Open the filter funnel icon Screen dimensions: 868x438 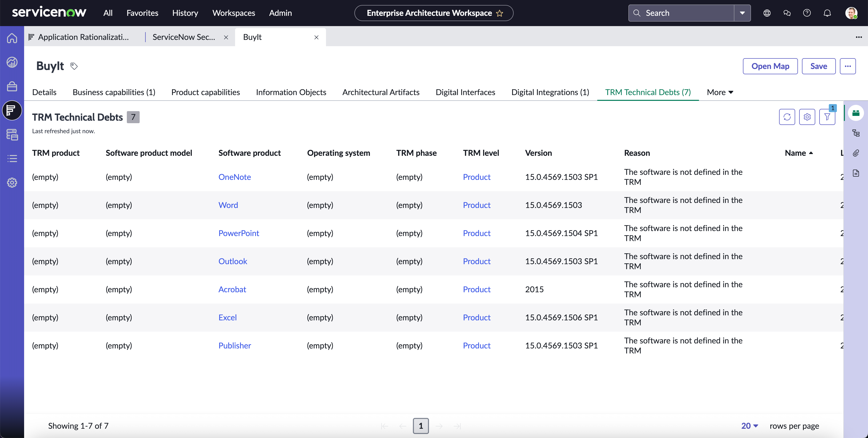827,117
